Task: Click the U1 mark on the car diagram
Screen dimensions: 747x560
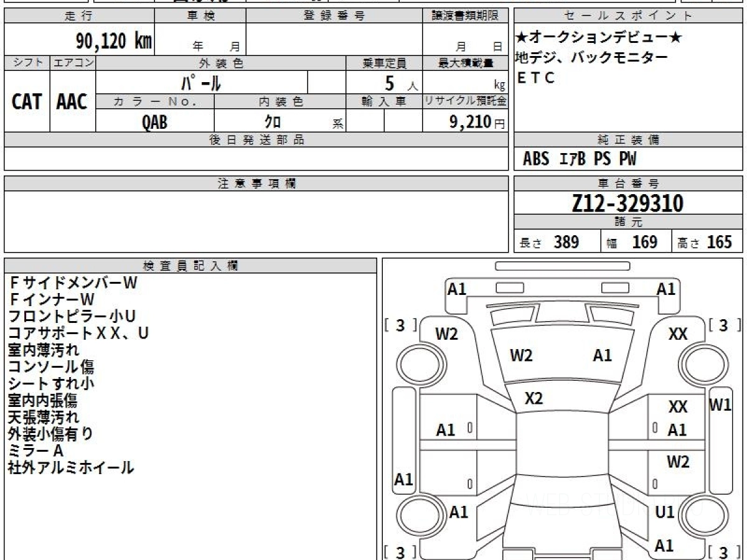Action: (665, 512)
